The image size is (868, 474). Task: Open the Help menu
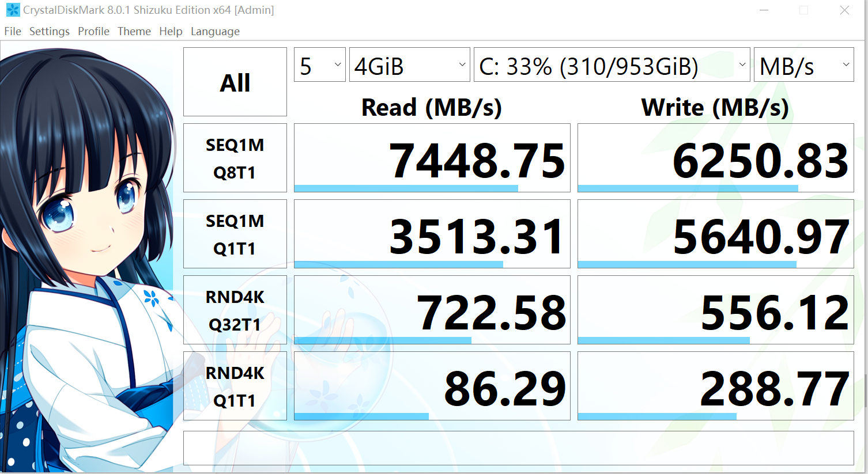(x=171, y=31)
